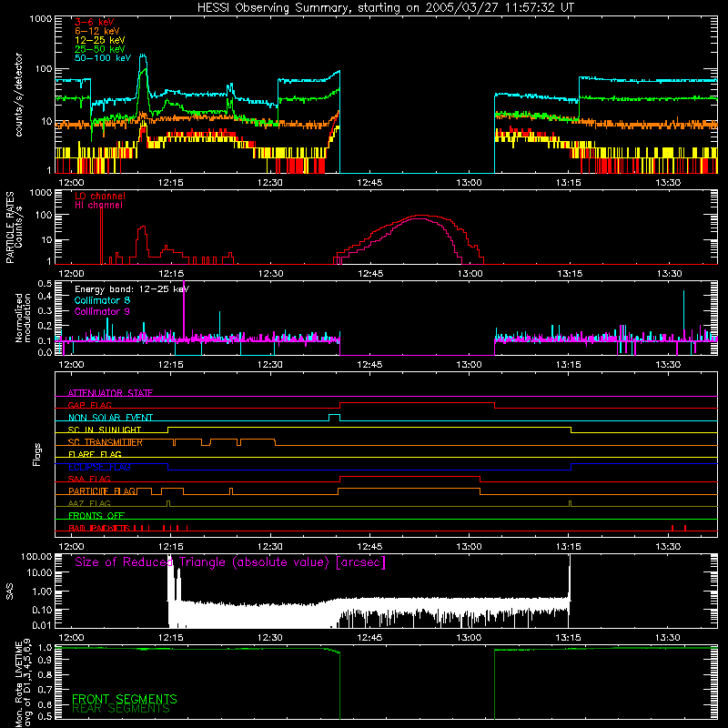The height and width of the screenshot is (728, 728).
Task: Click the raised GAP FLAG segment
Action: pyautogui.click(x=417, y=403)
